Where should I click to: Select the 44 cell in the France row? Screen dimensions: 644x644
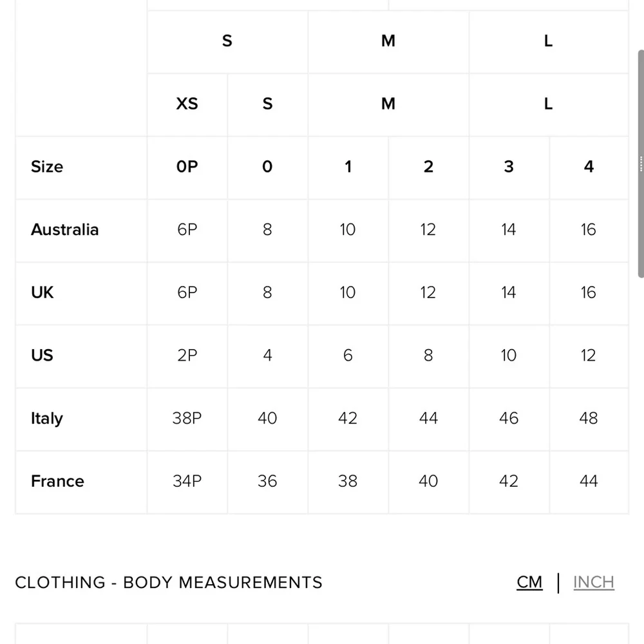(589, 481)
